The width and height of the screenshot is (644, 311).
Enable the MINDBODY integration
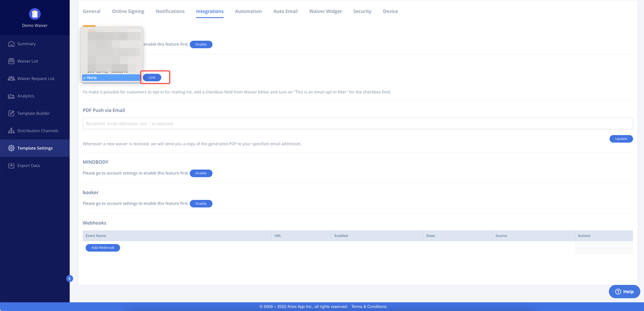click(x=201, y=173)
